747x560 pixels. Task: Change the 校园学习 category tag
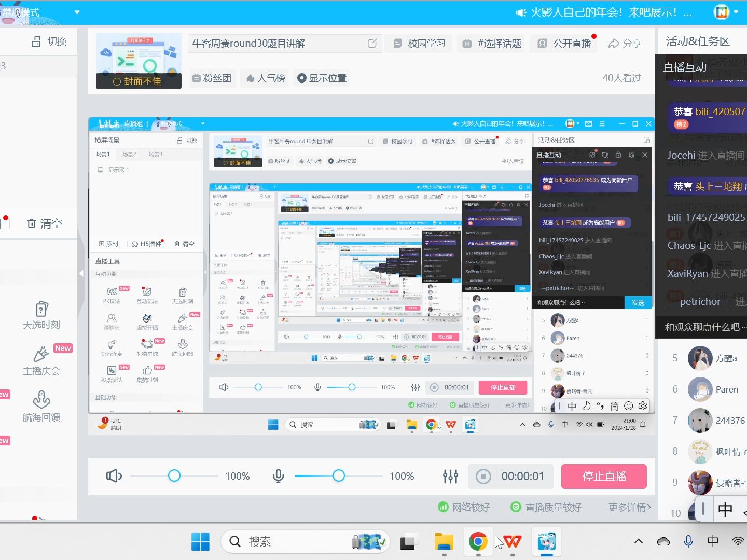point(420,44)
